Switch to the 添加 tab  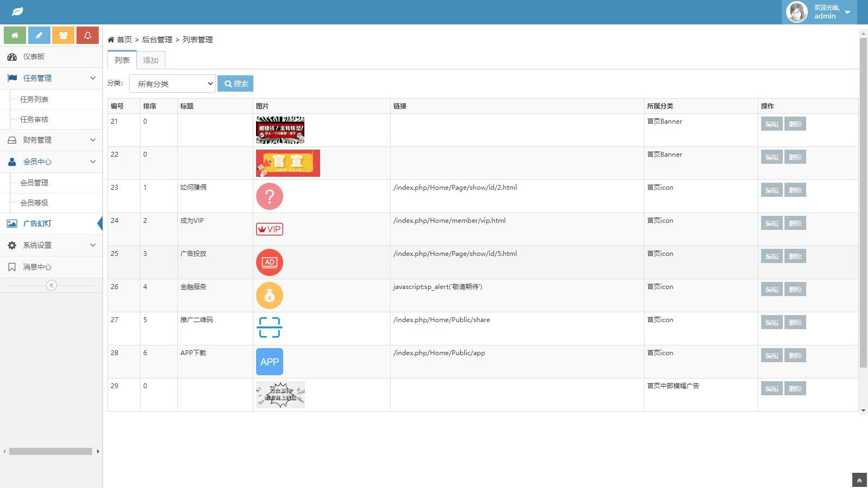click(x=151, y=60)
